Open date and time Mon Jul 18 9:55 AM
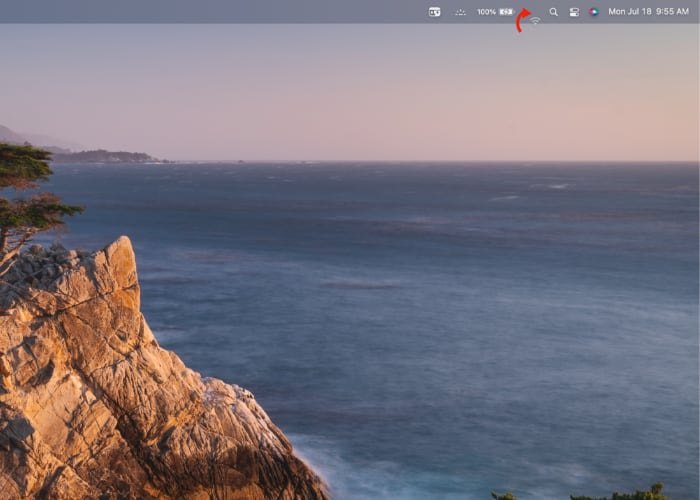Screen dimensions: 700x500 coord(648,12)
